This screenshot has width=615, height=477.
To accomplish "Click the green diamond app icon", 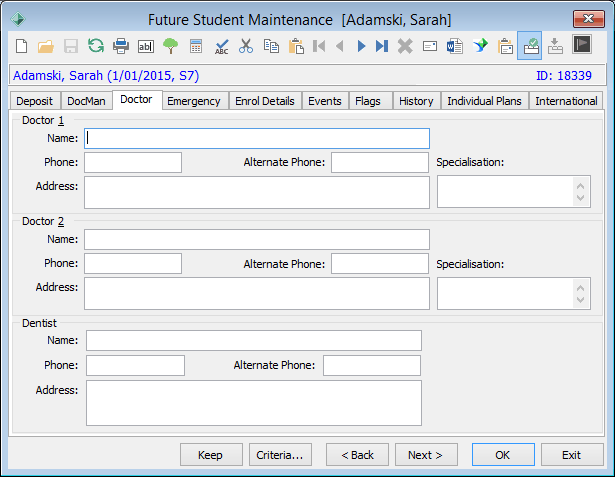I will click(18, 19).
